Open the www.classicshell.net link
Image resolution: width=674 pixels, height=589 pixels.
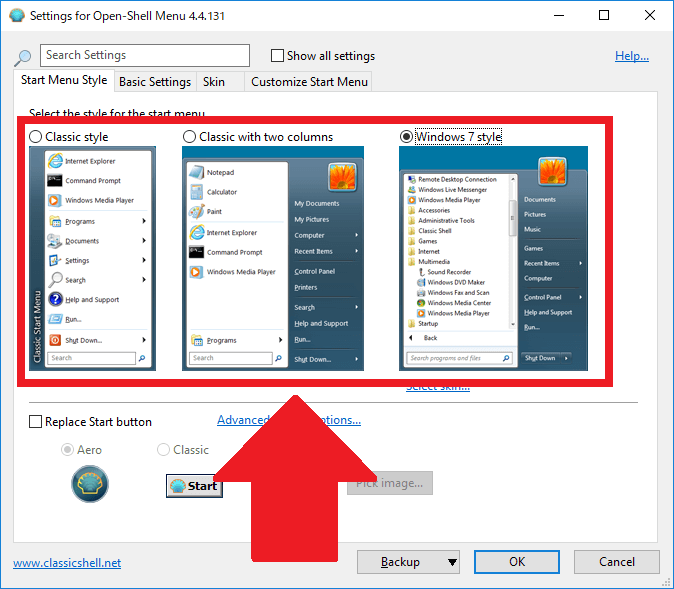67,563
